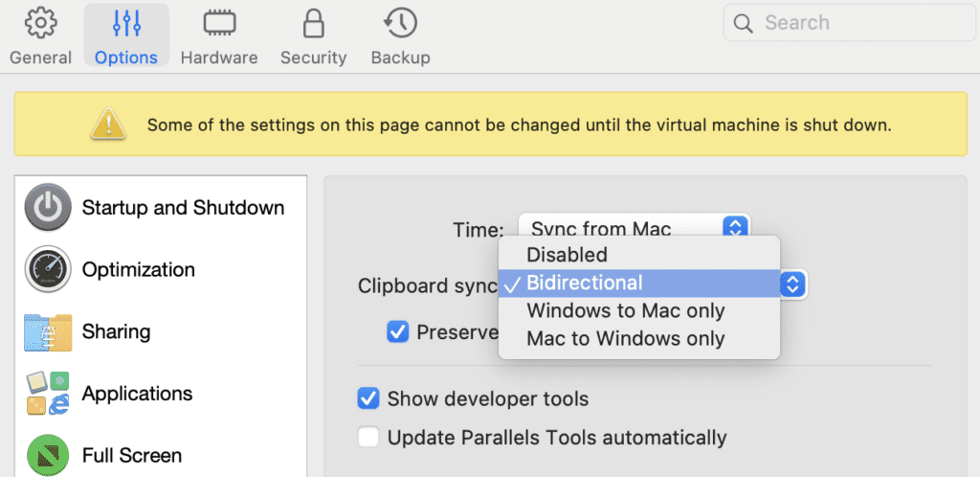980x477 pixels.
Task: Click the yellow warning triangle icon
Action: (108, 124)
